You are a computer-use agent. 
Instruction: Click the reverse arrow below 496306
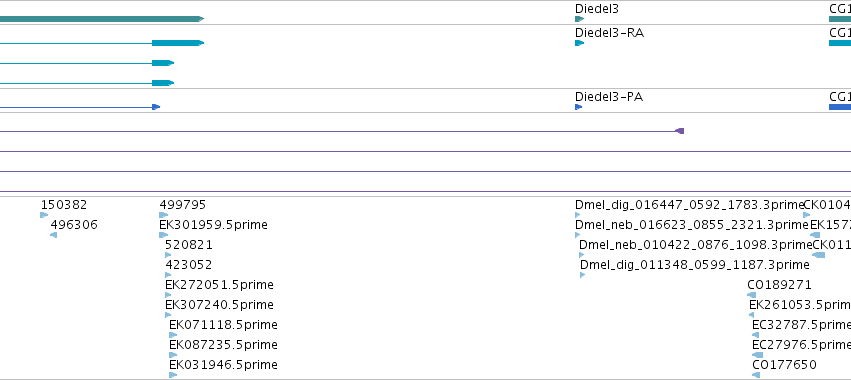[x=53, y=235]
